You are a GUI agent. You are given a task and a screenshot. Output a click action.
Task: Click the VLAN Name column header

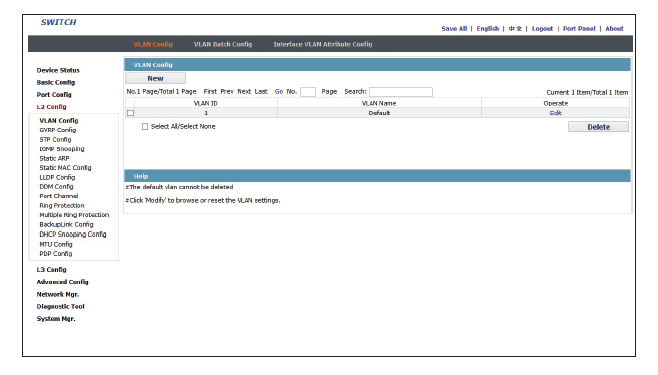click(379, 103)
